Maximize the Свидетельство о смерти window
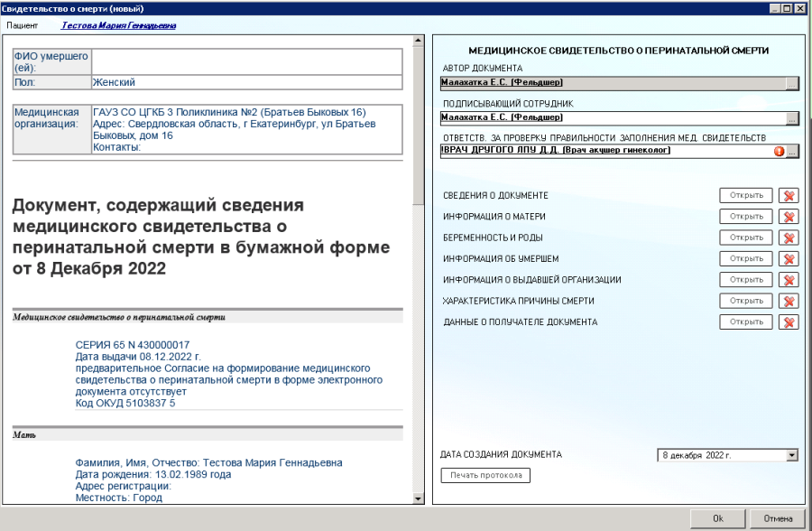Screen dimensions: 812x531 786,8
